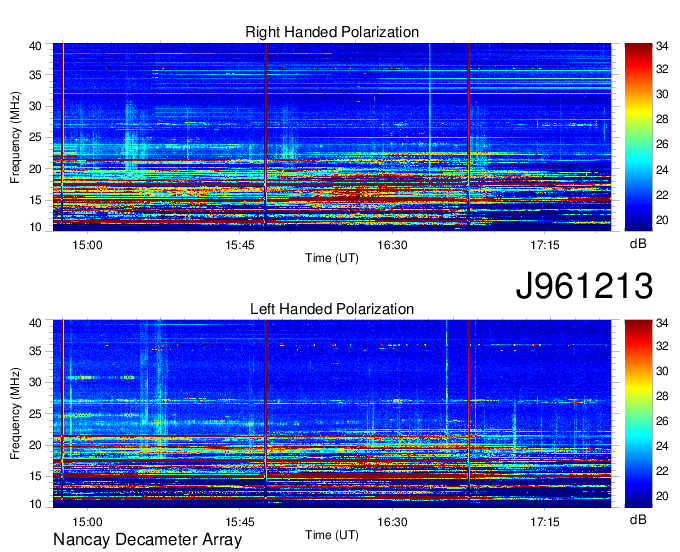
Task: Click the 20 tick on the lower color bar
Action: (x=662, y=496)
